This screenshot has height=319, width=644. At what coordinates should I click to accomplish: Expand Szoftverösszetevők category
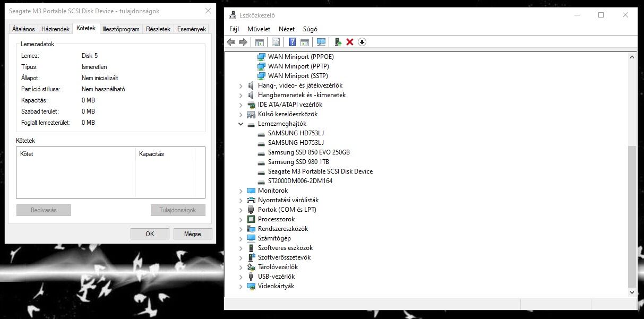tap(241, 257)
